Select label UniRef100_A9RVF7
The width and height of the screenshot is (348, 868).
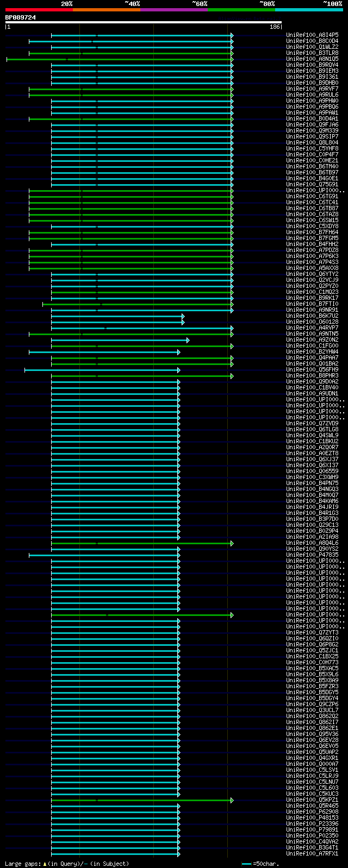pos(312,89)
